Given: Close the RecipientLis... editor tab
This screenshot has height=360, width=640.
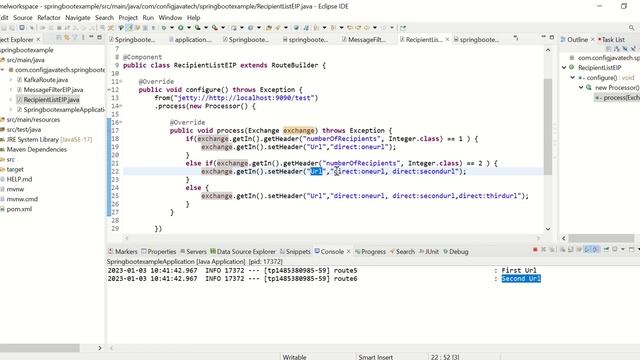Looking at the screenshot, I should (447, 39).
